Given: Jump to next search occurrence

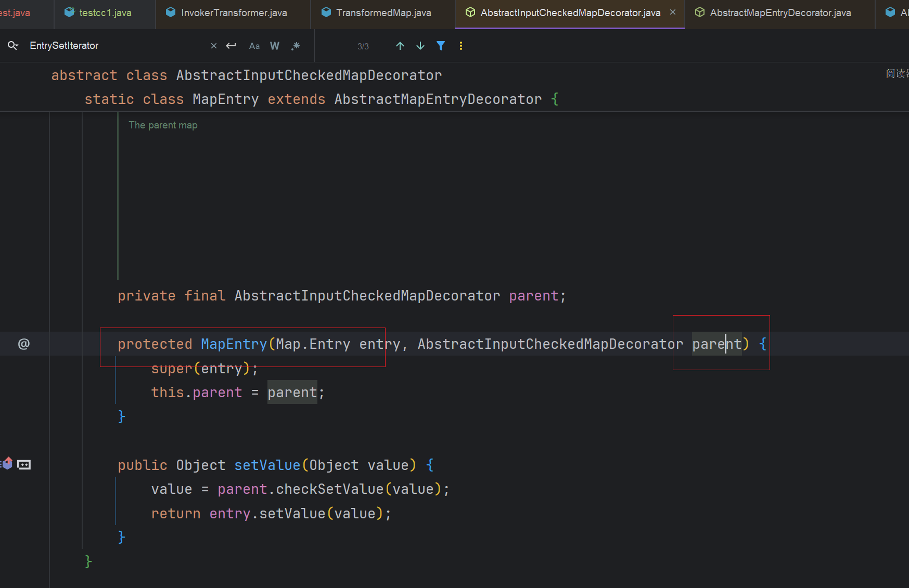Looking at the screenshot, I should pos(420,46).
